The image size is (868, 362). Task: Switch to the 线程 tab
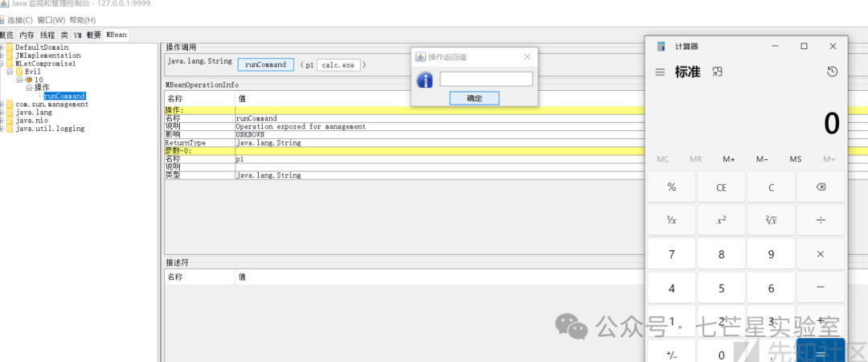click(47, 35)
